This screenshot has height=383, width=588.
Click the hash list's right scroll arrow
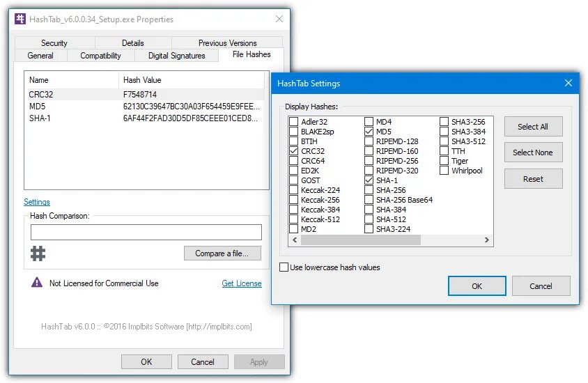coord(487,240)
